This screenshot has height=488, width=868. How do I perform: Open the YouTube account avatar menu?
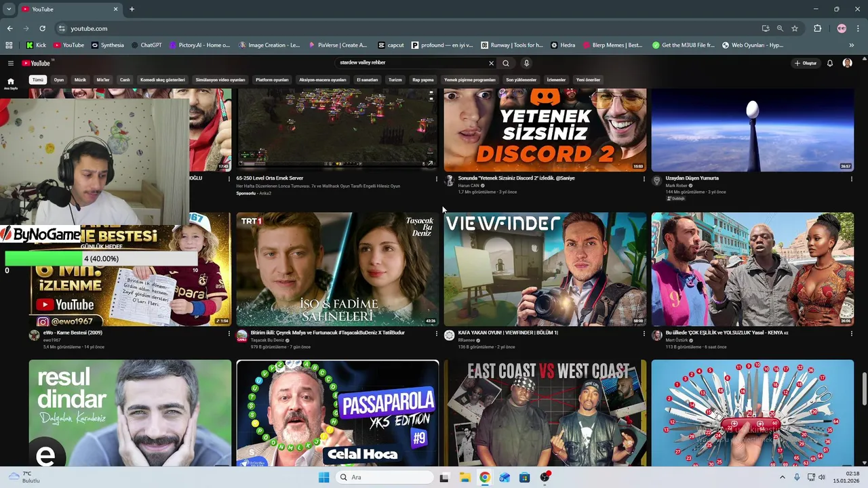847,63
